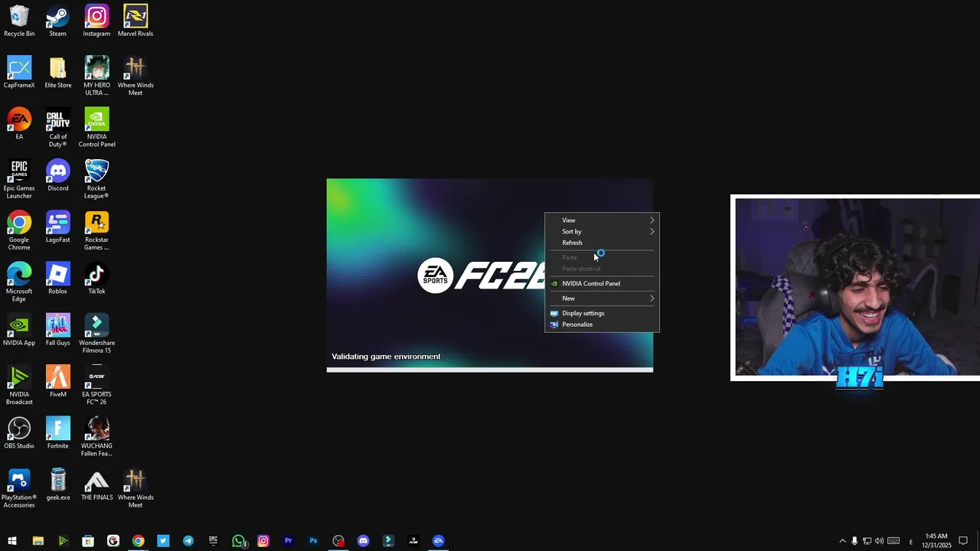This screenshot has height=551, width=980.
Task: Select the CapFrameX desktop shortcut
Action: point(19,73)
